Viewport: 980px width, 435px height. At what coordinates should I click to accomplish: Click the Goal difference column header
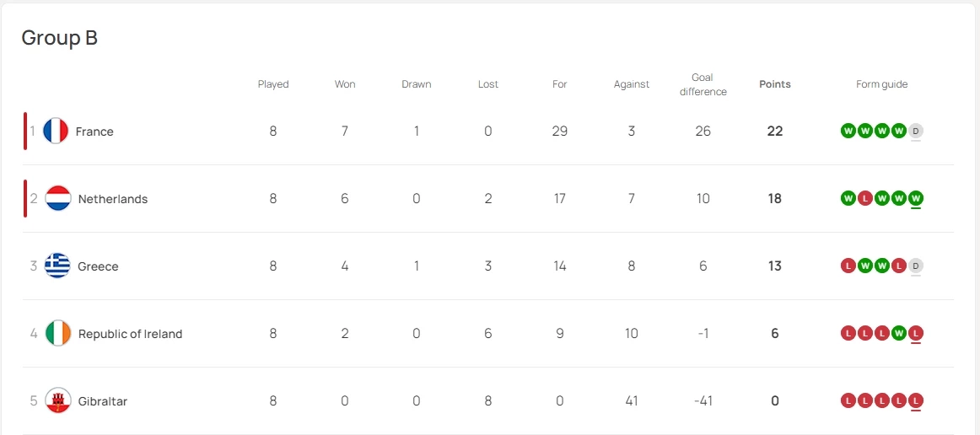click(703, 84)
